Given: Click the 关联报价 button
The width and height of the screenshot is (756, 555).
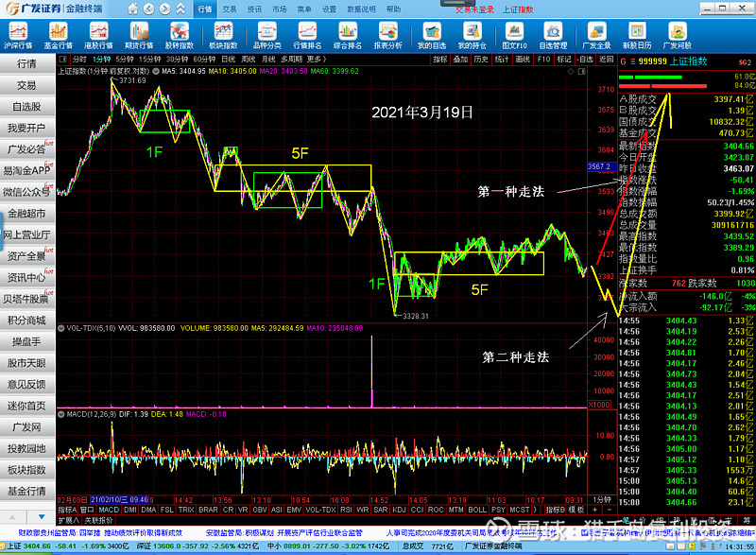Looking at the screenshot, I should (x=98, y=520).
